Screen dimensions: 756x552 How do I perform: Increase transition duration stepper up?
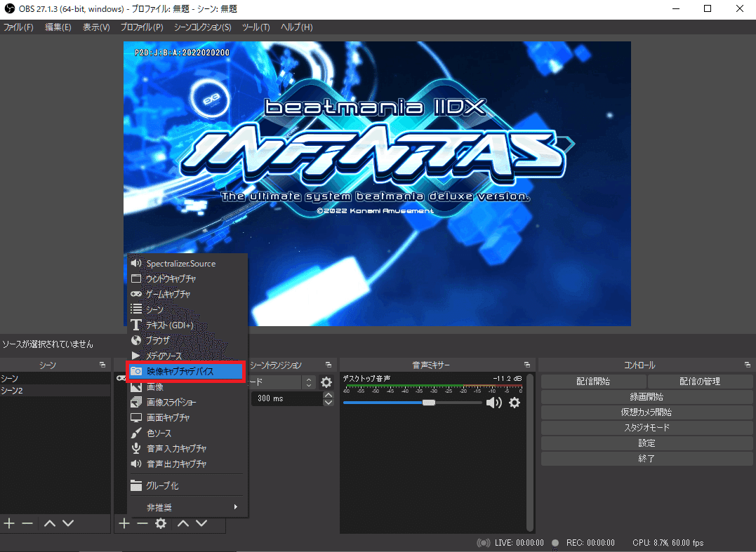(329, 395)
